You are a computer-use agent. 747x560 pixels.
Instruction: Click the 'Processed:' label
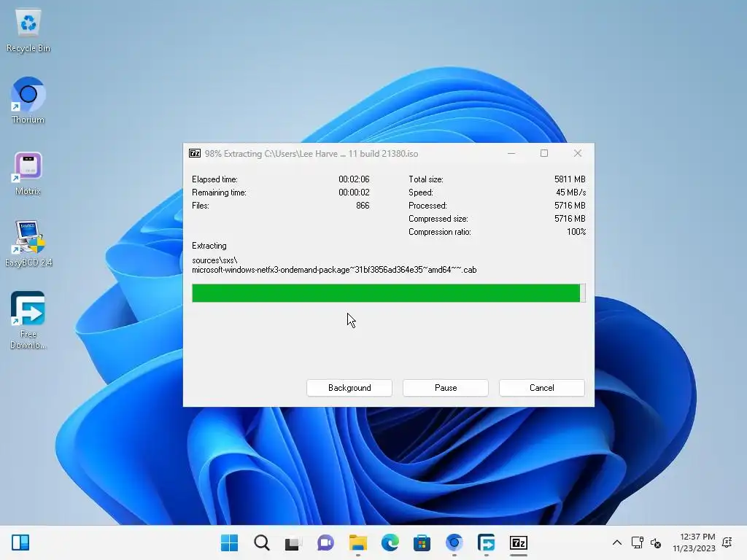(x=427, y=206)
